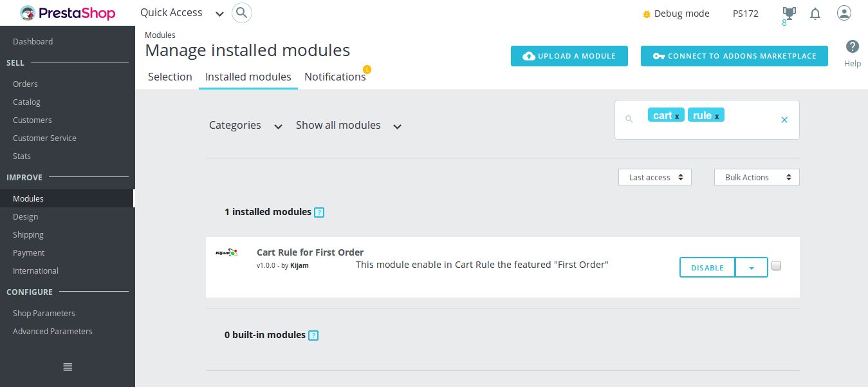Click inside the module search tag field
This screenshot has width=868, height=387.
(x=750, y=119)
